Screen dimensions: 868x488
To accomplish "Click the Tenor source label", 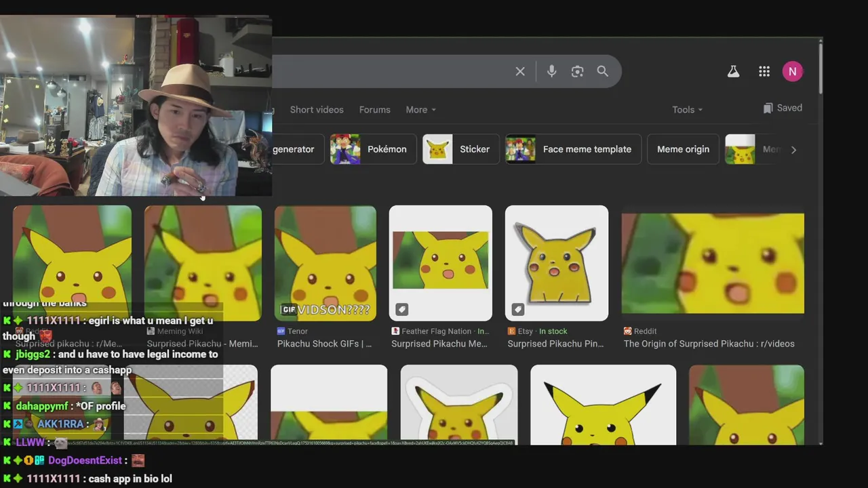I will 292,331.
